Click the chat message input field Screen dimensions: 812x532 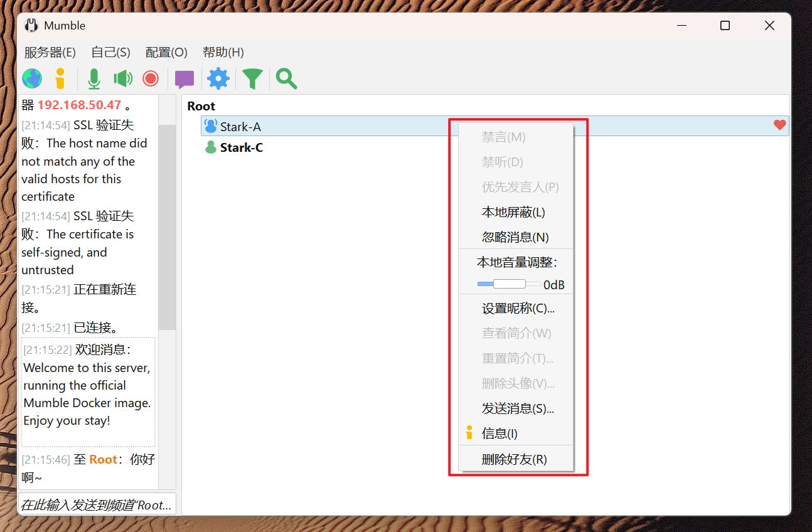(x=97, y=504)
